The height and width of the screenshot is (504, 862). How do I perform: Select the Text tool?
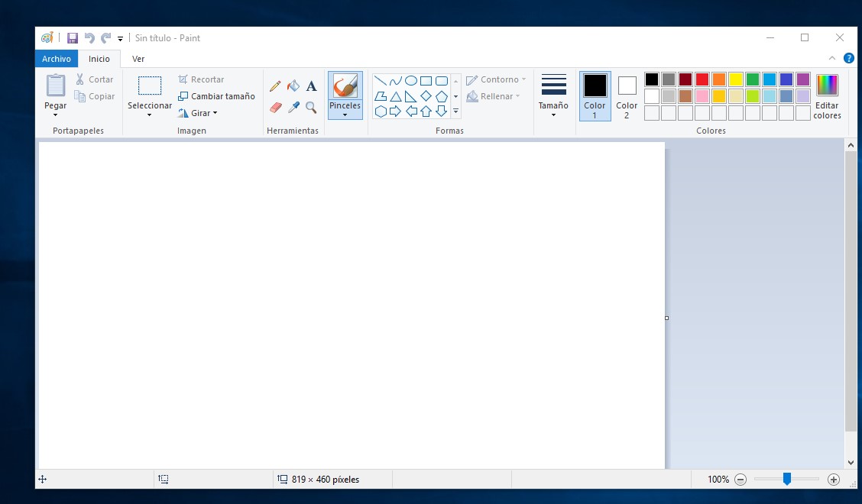(311, 86)
